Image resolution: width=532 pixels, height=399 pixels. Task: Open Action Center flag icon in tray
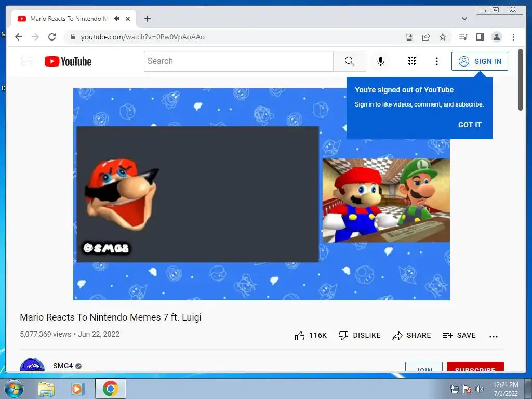coord(467,389)
